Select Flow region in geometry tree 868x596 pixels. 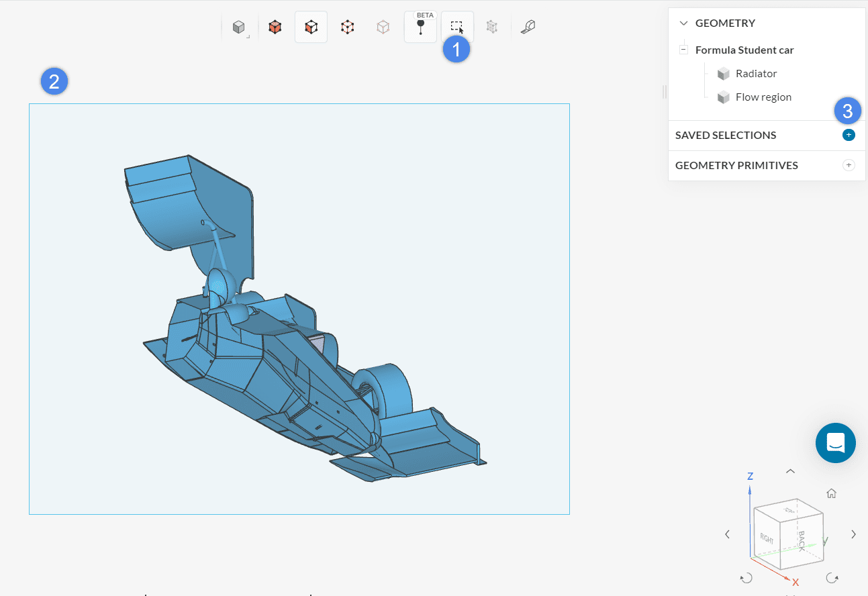[x=763, y=97]
